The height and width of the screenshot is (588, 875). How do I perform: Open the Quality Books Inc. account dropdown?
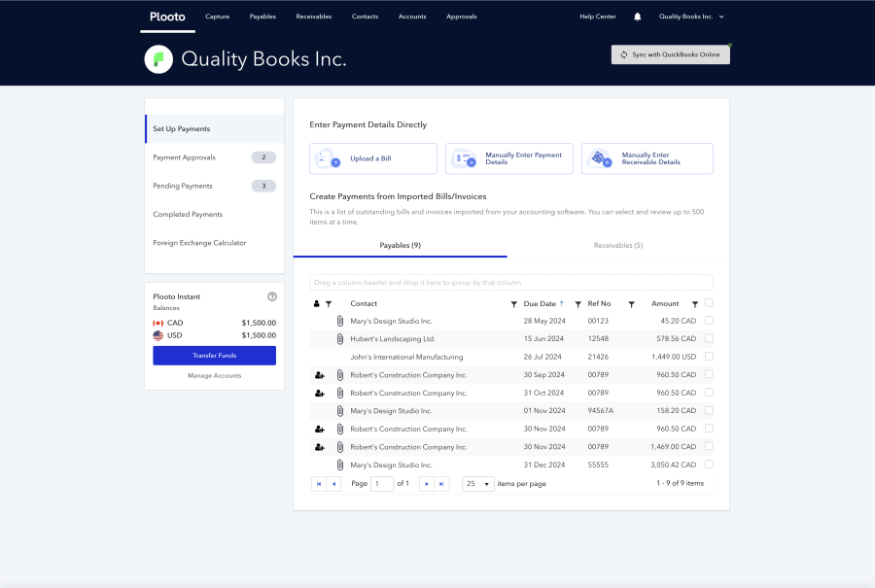point(691,17)
